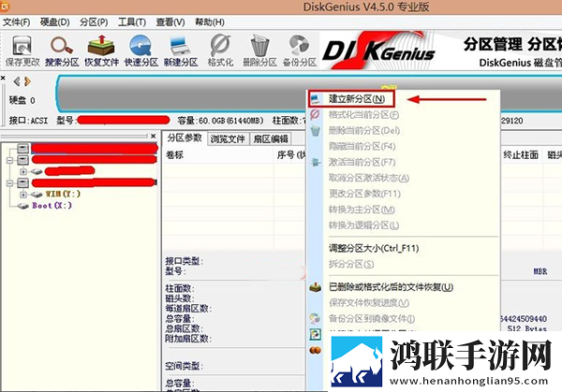Expand the WIN (Y:) tree node
This screenshot has height=392, width=562.
coord(23,195)
